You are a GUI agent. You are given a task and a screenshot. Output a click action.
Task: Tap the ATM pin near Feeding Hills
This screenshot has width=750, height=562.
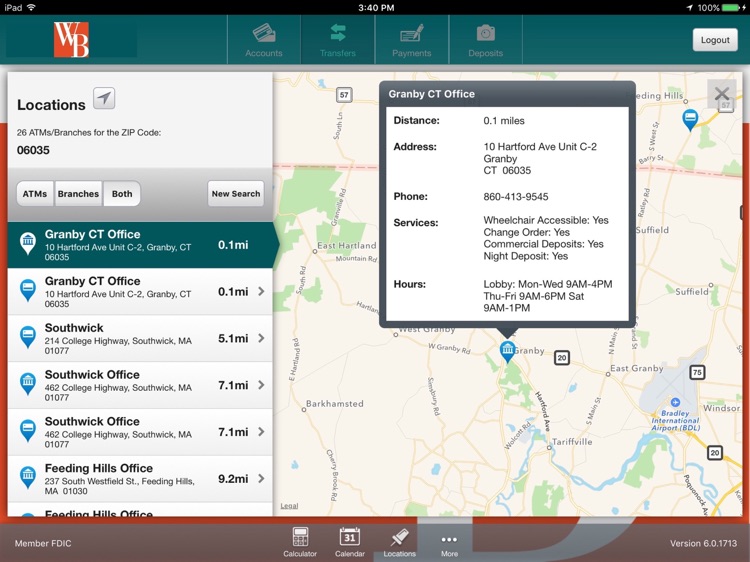click(690, 120)
